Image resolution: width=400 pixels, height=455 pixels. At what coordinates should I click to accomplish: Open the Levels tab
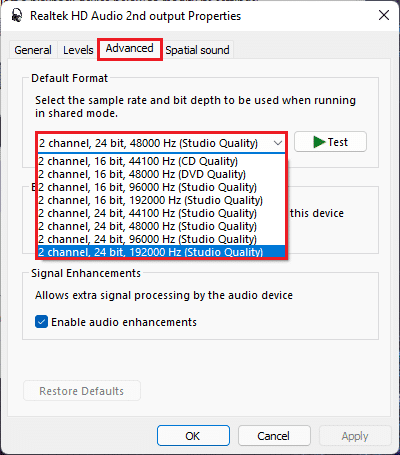pyautogui.click(x=78, y=50)
